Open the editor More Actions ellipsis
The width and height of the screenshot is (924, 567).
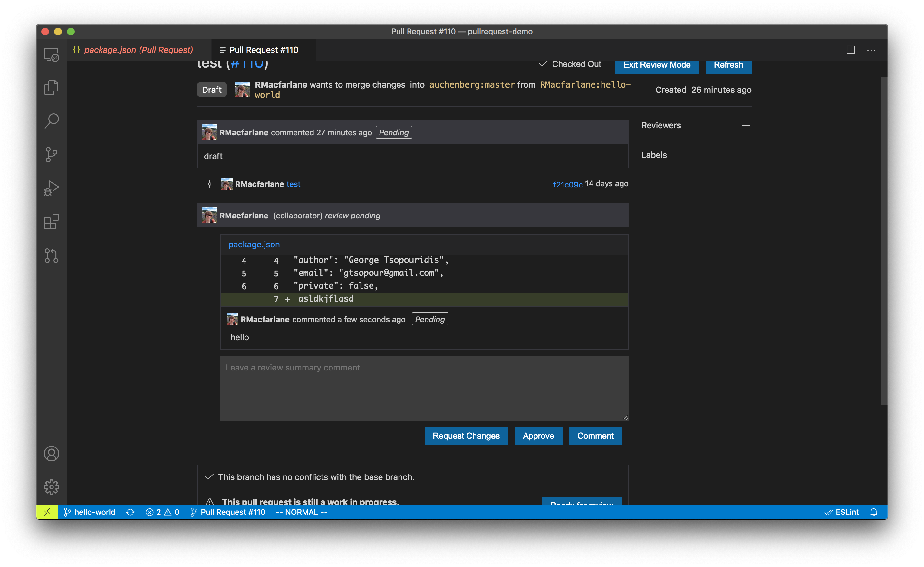coord(871,50)
